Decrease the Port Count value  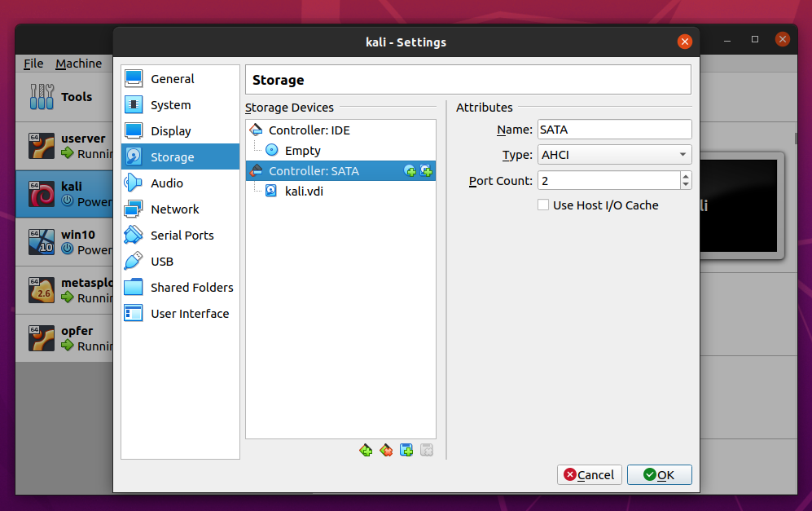[x=686, y=185]
